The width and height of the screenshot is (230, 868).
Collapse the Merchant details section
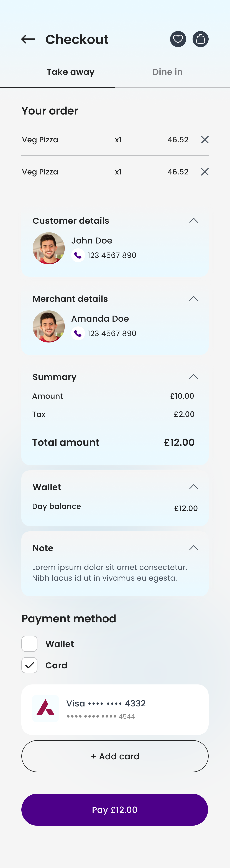click(194, 298)
